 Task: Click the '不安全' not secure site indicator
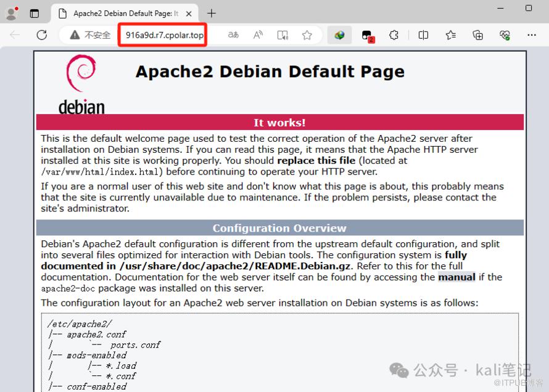pyautogui.click(x=91, y=35)
